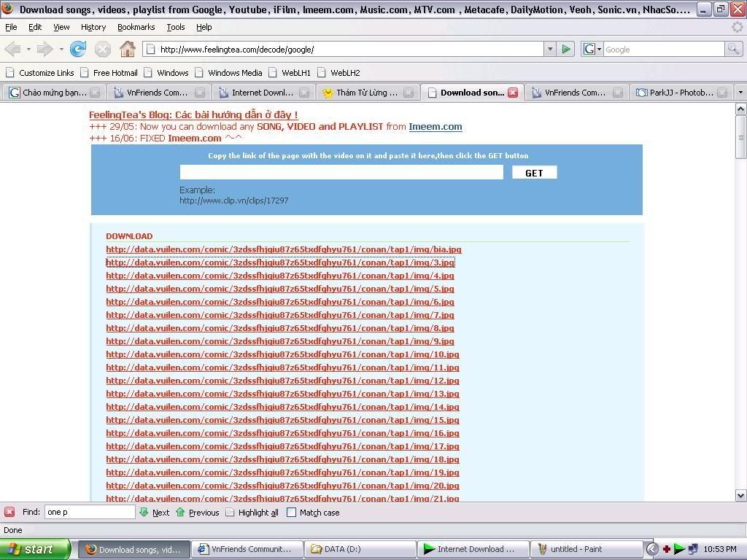Open the Home page icon
Viewport: 747px width, 560px height.
(x=127, y=49)
